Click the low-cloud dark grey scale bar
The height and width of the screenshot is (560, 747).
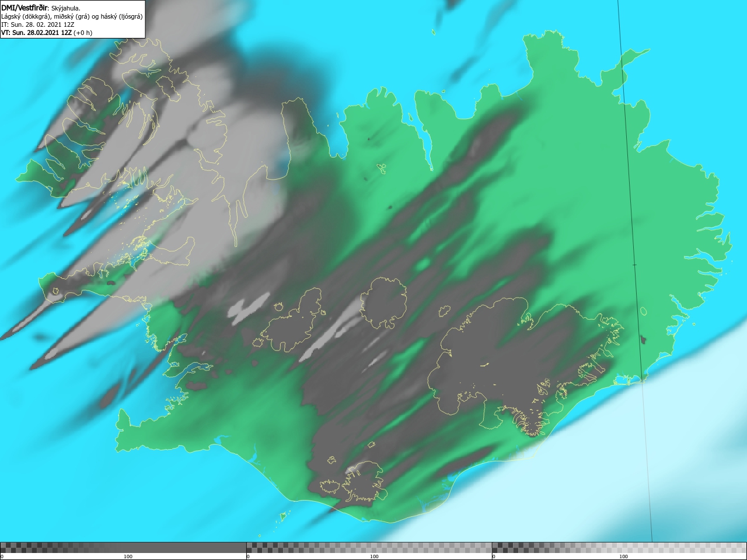(x=123, y=548)
